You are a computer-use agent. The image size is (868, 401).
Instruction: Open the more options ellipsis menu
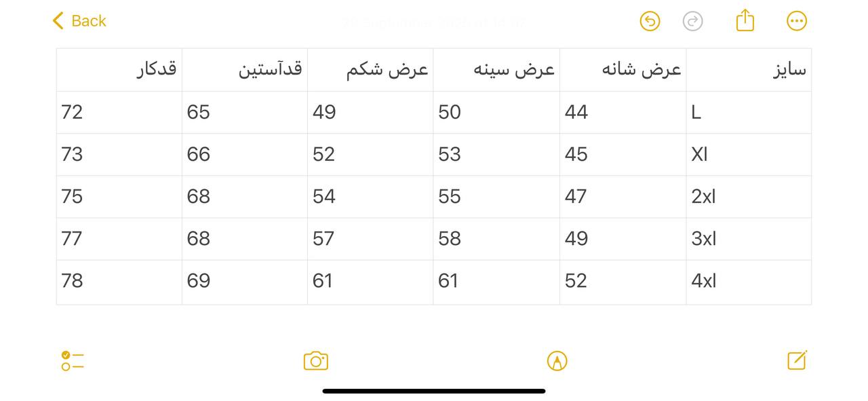coord(797,21)
